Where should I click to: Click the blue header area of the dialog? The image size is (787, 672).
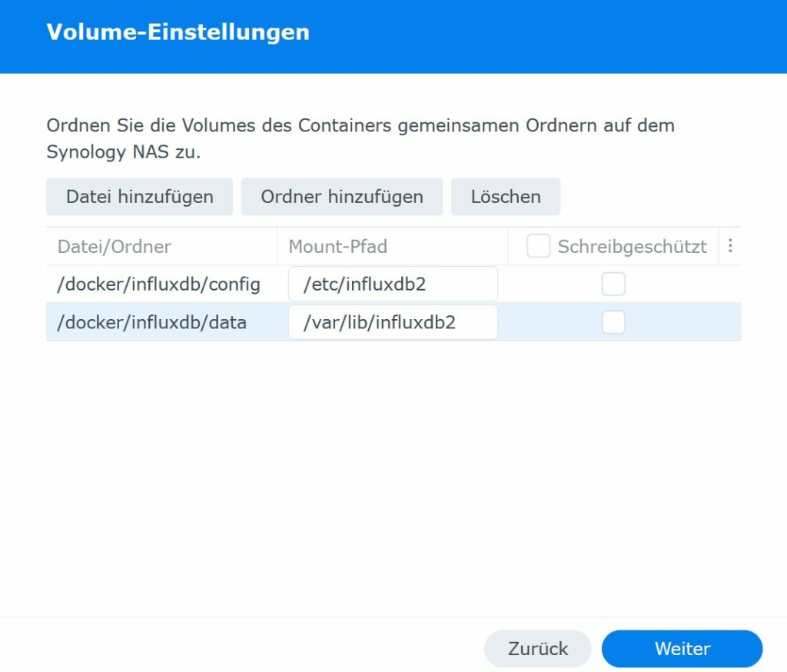(x=538, y=35)
